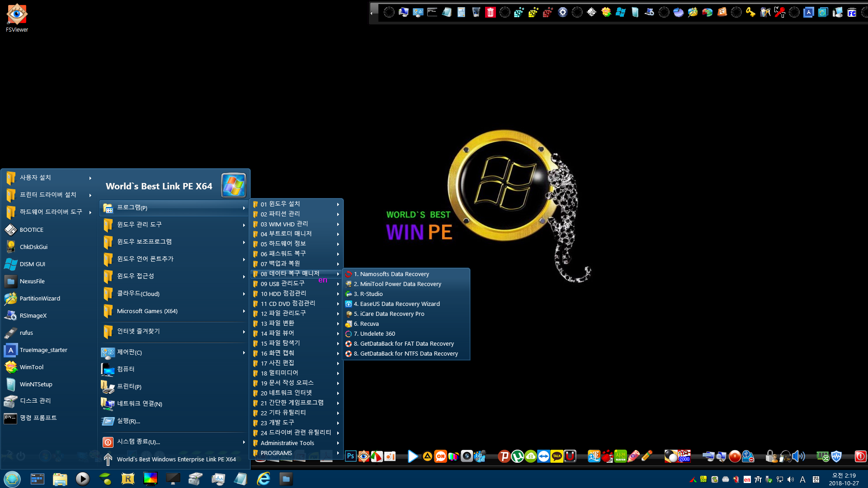The height and width of the screenshot is (488, 868).
Task: Open uTorrent from the bottom dock
Action: pos(518,456)
